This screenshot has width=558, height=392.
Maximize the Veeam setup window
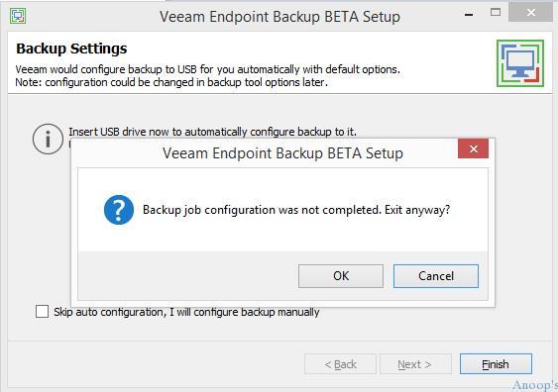(x=496, y=13)
